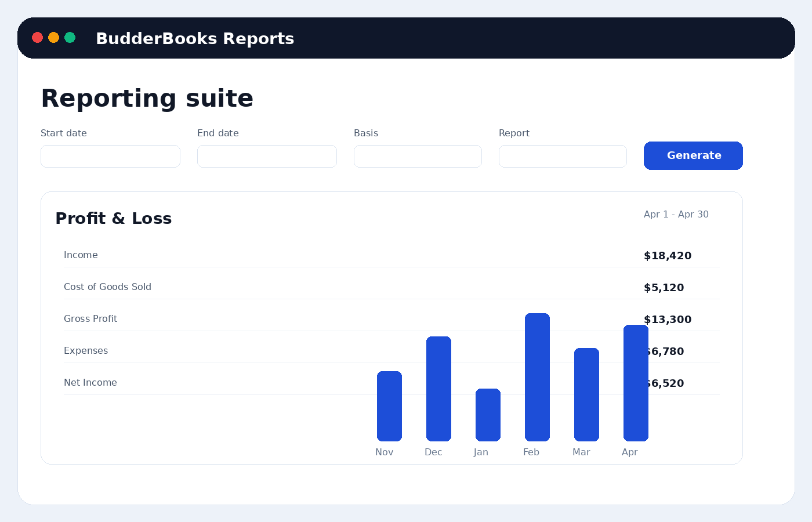Click the Generate button

point(693,155)
